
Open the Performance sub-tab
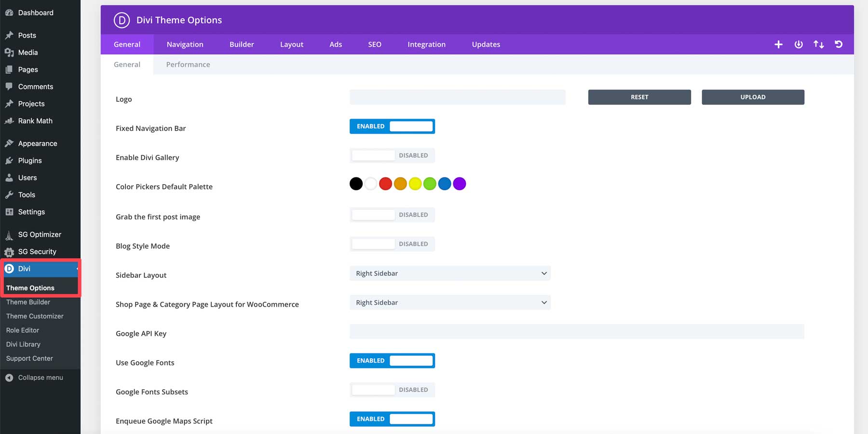pyautogui.click(x=188, y=64)
